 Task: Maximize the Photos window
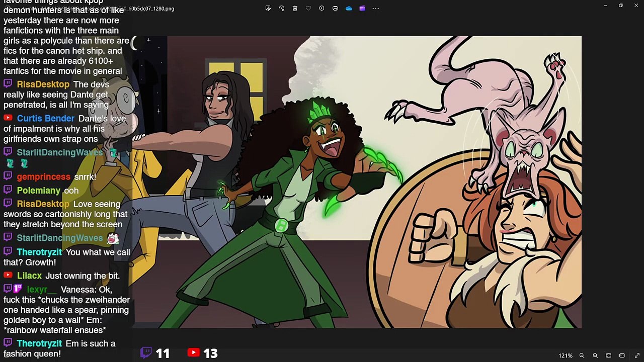[621, 6]
